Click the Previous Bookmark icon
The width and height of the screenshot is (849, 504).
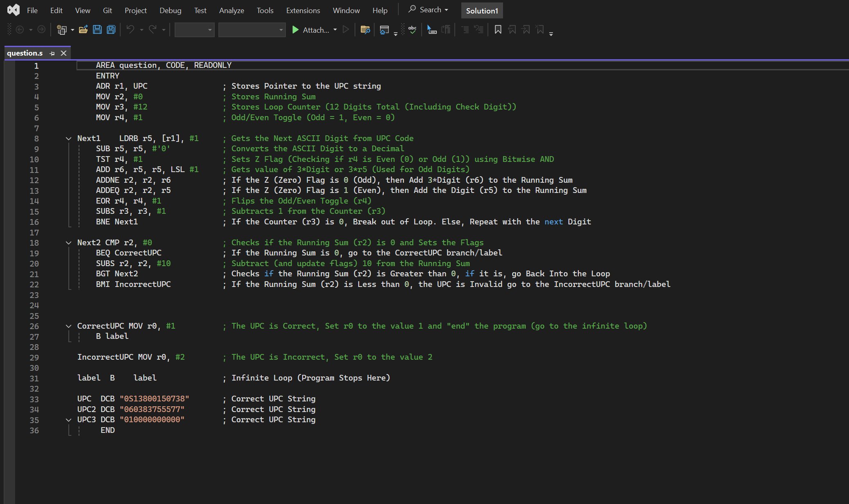(512, 29)
